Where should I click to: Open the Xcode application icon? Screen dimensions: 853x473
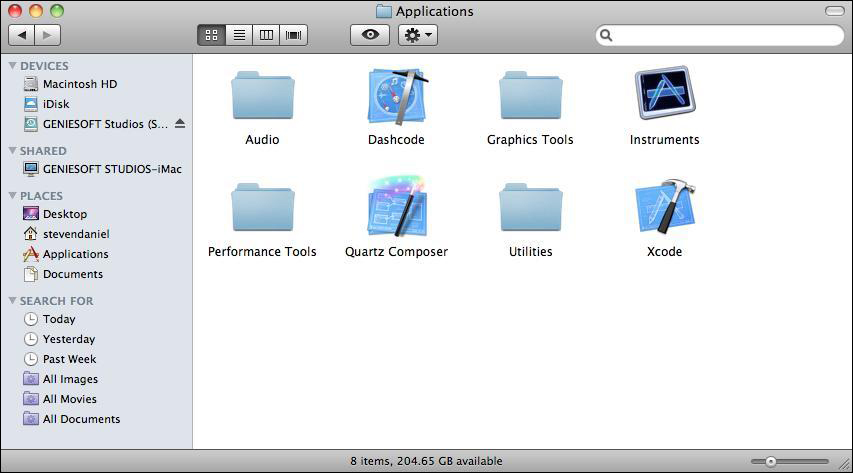pos(664,207)
